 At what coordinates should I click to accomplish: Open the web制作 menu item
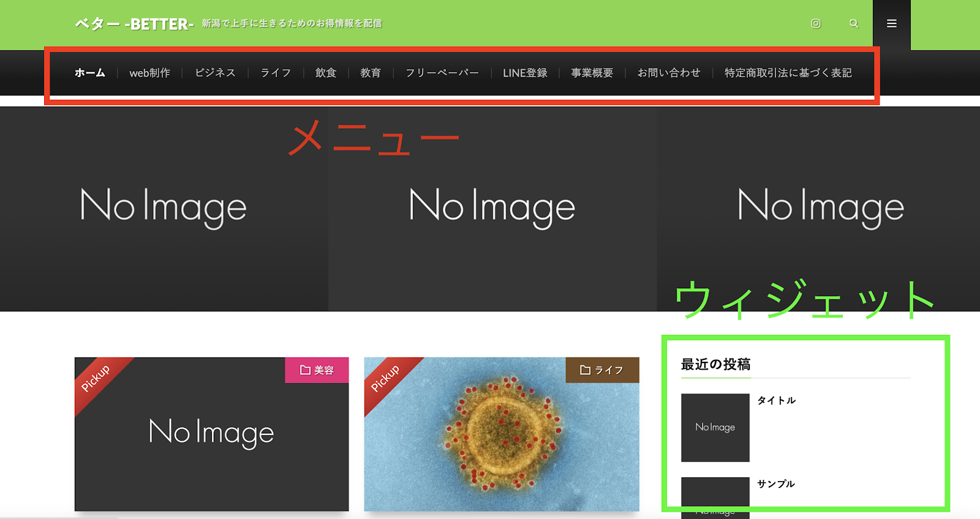pos(150,73)
